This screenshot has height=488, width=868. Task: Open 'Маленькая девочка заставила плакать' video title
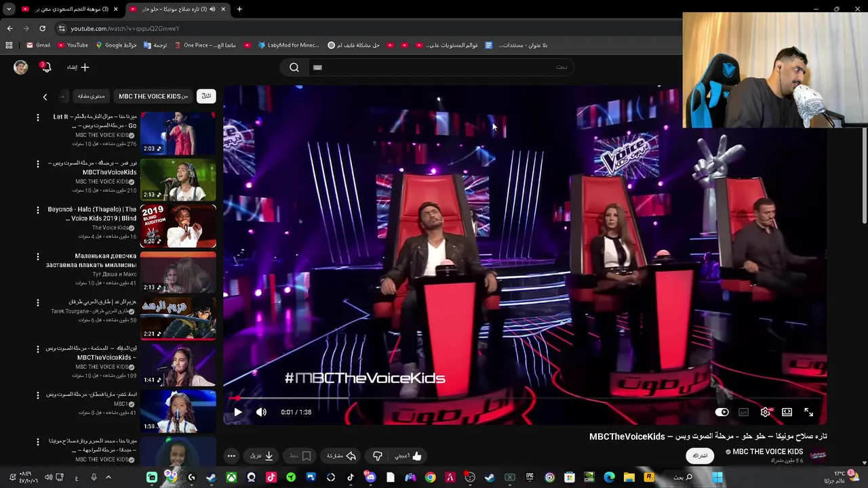point(91,260)
